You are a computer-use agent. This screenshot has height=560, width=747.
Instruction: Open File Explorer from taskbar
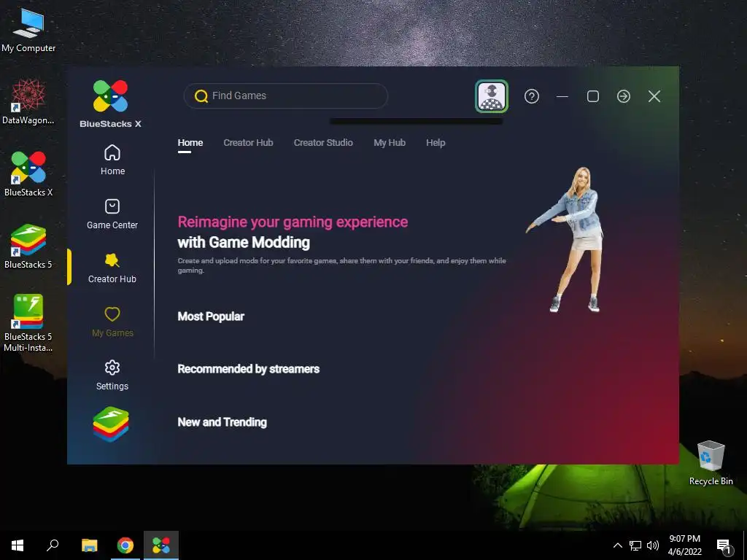pos(89,545)
